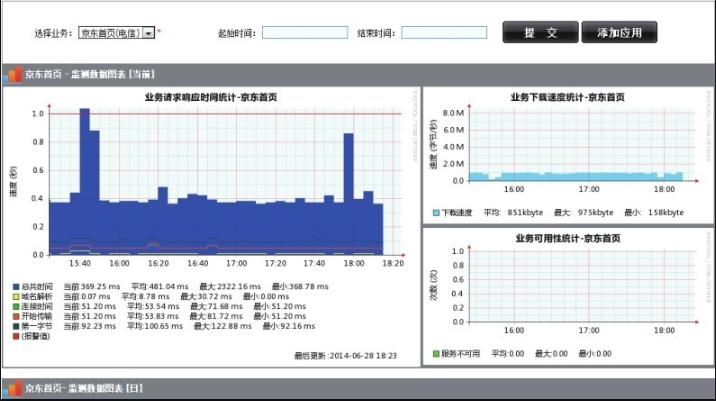The image size is (716, 401).
Task: Click the 京东首页- 监测数据图表 [日] header text
Action: [x=84, y=388]
